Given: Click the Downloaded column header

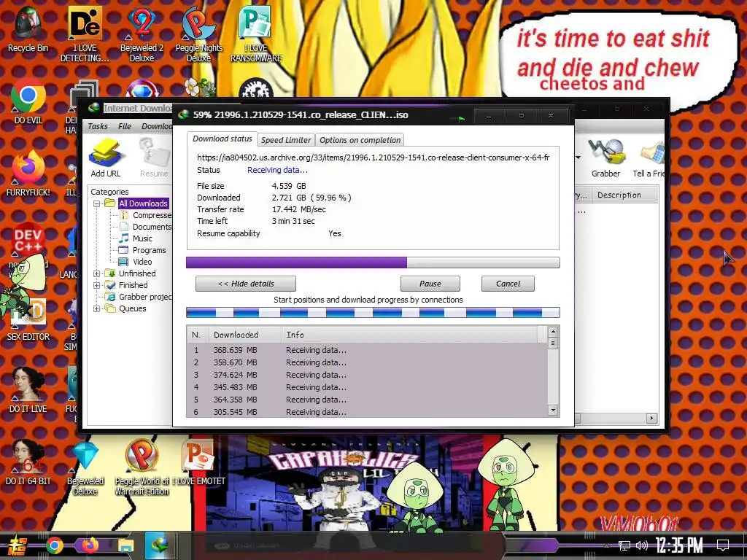Looking at the screenshot, I should coord(245,335).
